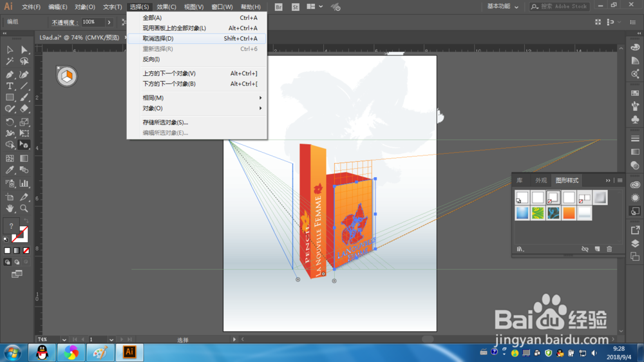
Task: Select the Type tool
Action: click(x=10, y=86)
